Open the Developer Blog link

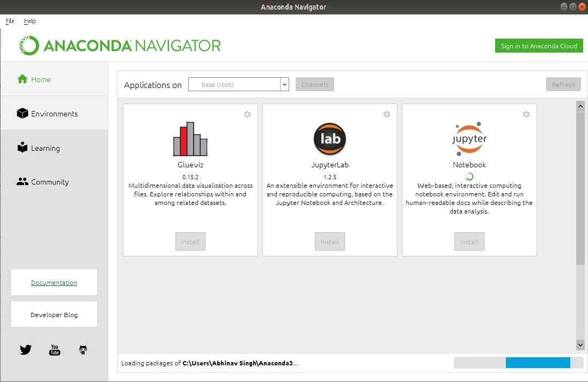click(x=54, y=314)
